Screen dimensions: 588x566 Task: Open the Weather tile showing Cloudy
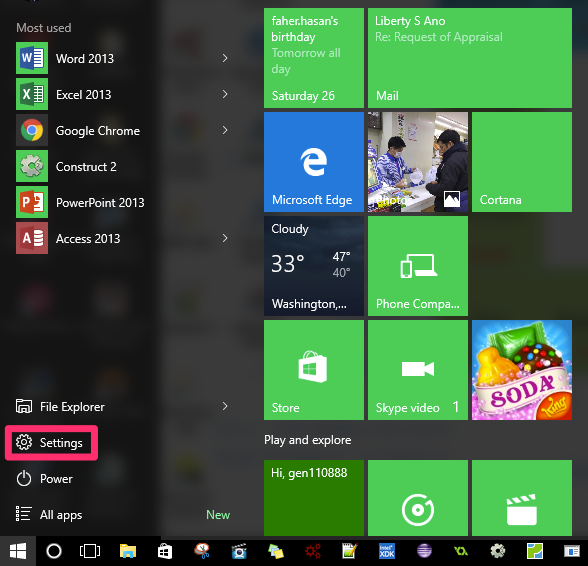[x=314, y=266]
